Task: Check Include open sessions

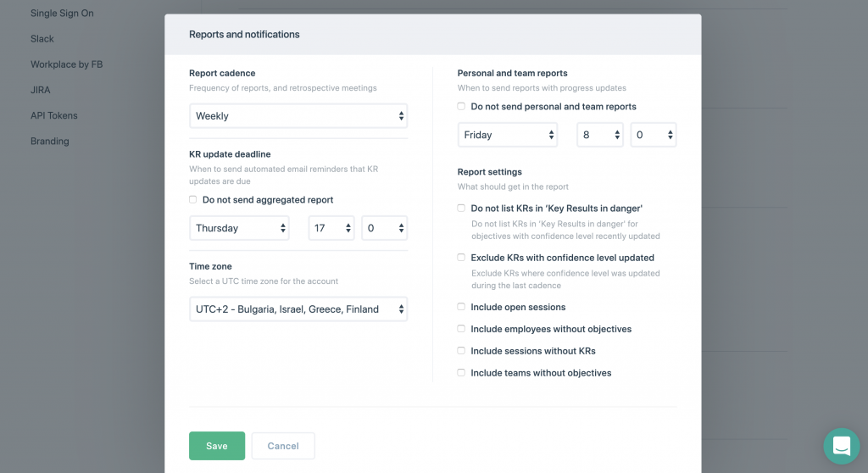Action: 461,307
